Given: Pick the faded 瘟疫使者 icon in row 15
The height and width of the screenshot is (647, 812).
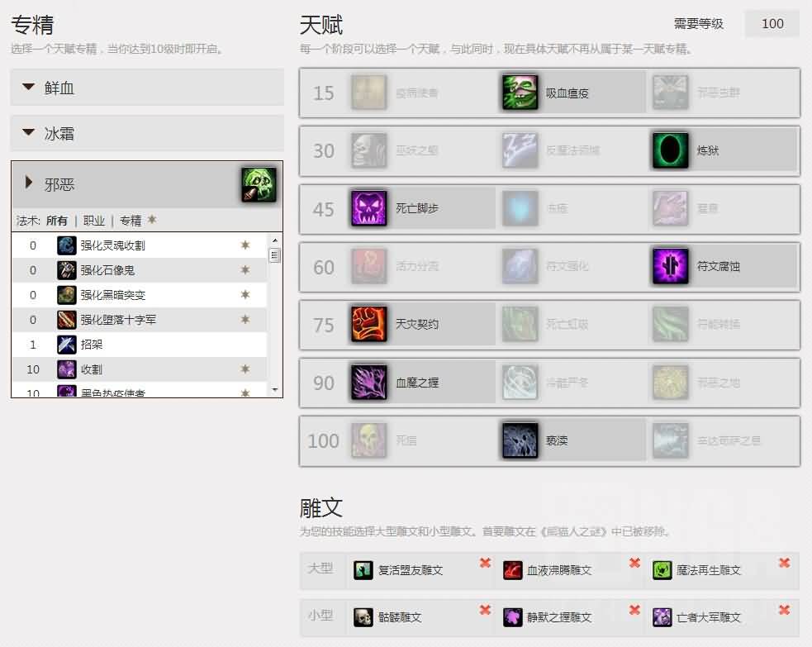Looking at the screenshot, I should (x=369, y=93).
